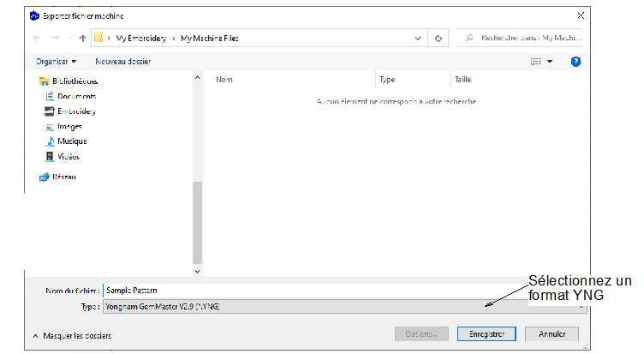Open the Organiser dropdown menu
The image size is (644, 354).
point(56,62)
